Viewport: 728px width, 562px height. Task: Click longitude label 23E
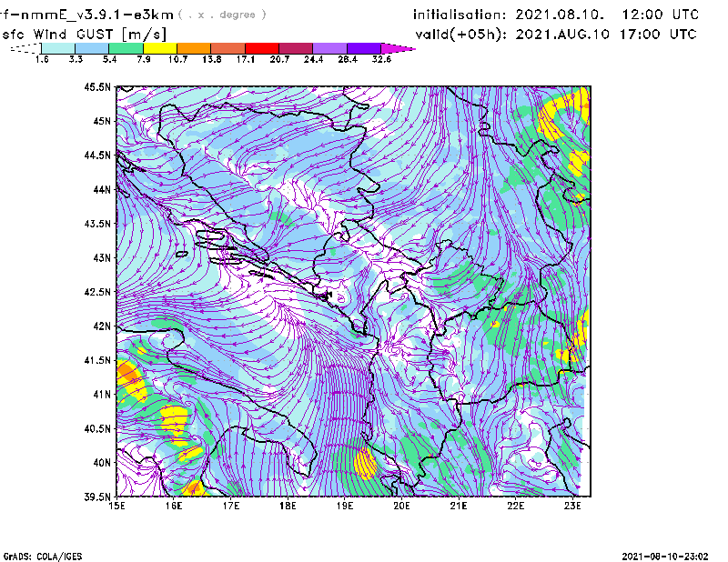tap(572, 506)
